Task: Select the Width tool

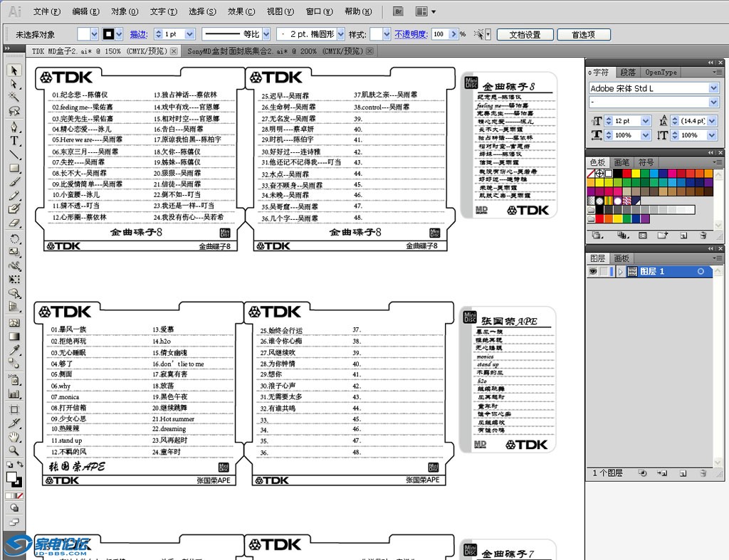Action: click(14, 266)
